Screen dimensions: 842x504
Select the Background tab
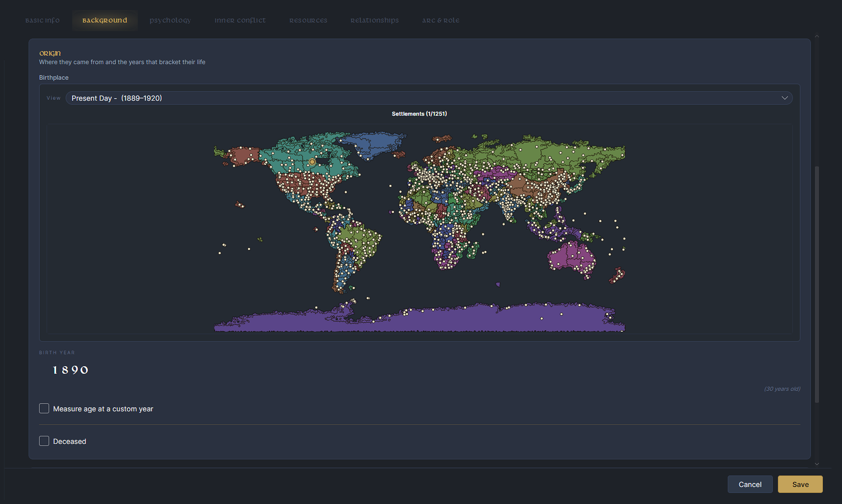tap(105, 20)
